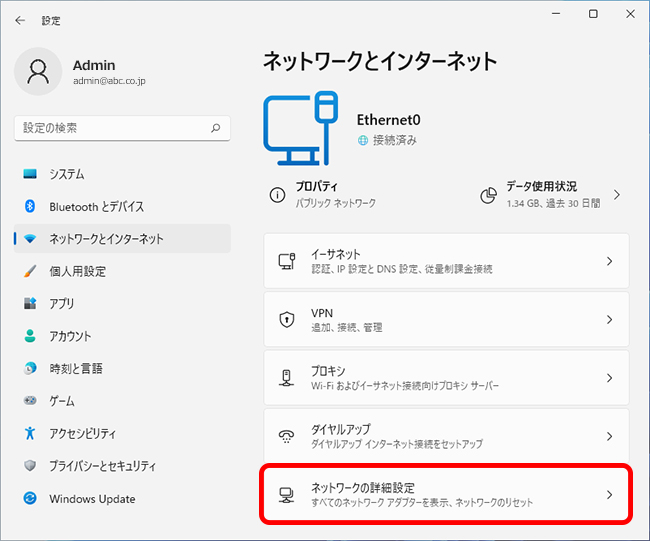Open the ダイヤルアップ settings card
This screenshot has width=650, height=541.
click(446, 436)
